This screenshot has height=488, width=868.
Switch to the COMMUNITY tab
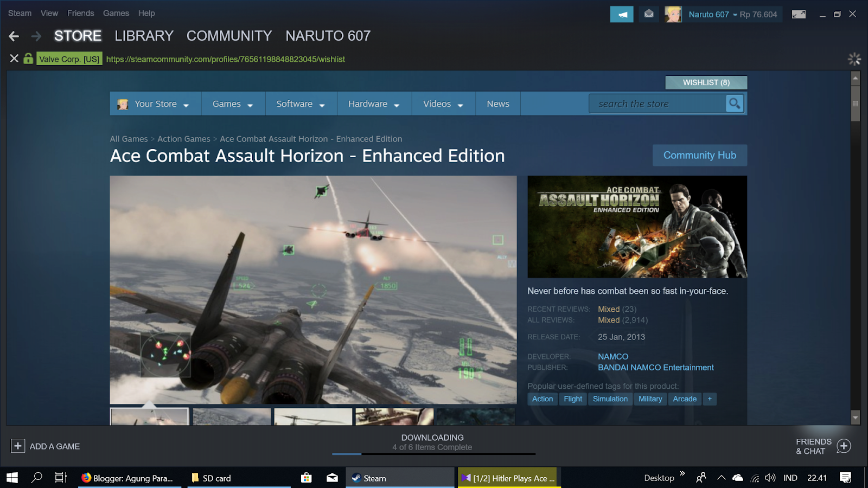pyautogui.click(x=229, y=36)
